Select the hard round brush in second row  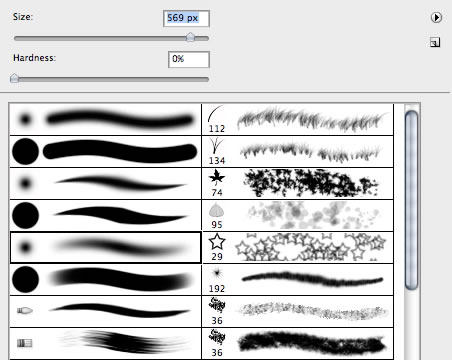click(x=105, y=152)
